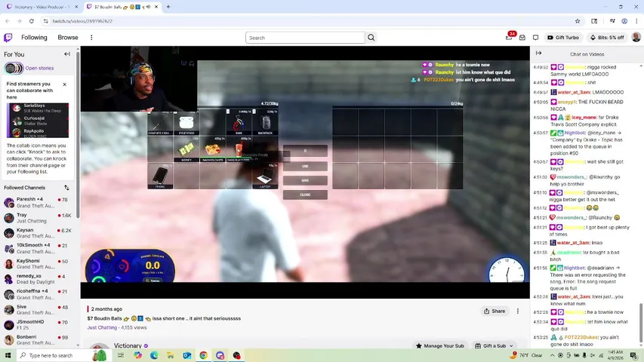The width and height of the screenshot is (644, 362).
Task: Launch Microsoft Edge from taskbar
Action: pos(154,355)
